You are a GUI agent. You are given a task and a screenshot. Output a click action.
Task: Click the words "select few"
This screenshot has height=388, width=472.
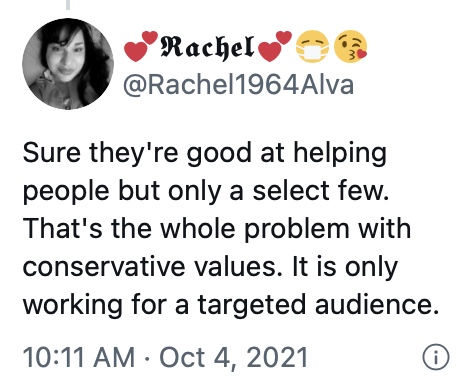(321, 191)
